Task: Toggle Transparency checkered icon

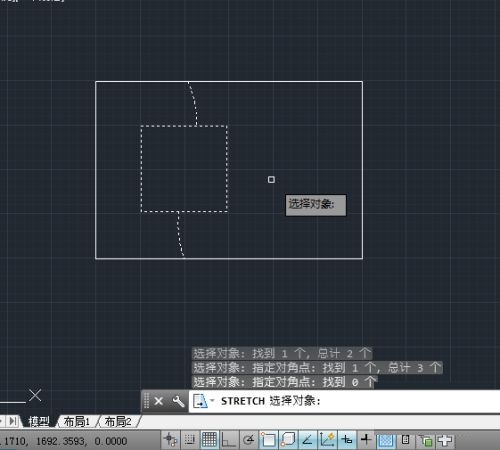Action: [x=386, y=441]
